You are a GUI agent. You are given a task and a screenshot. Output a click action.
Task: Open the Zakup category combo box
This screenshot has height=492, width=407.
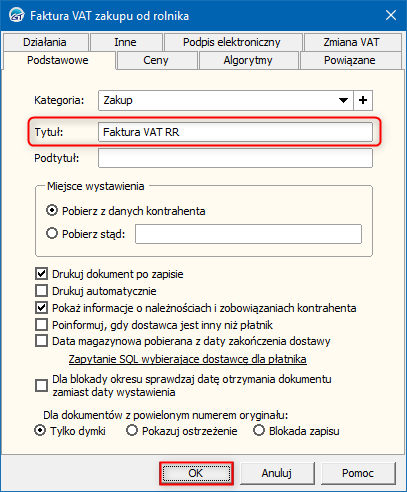[x=226, y=100]
